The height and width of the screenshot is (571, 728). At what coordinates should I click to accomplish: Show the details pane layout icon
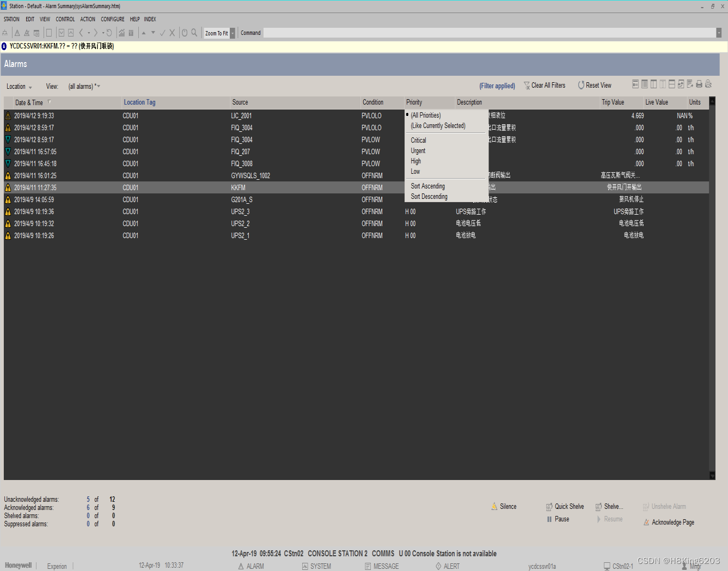672,84
